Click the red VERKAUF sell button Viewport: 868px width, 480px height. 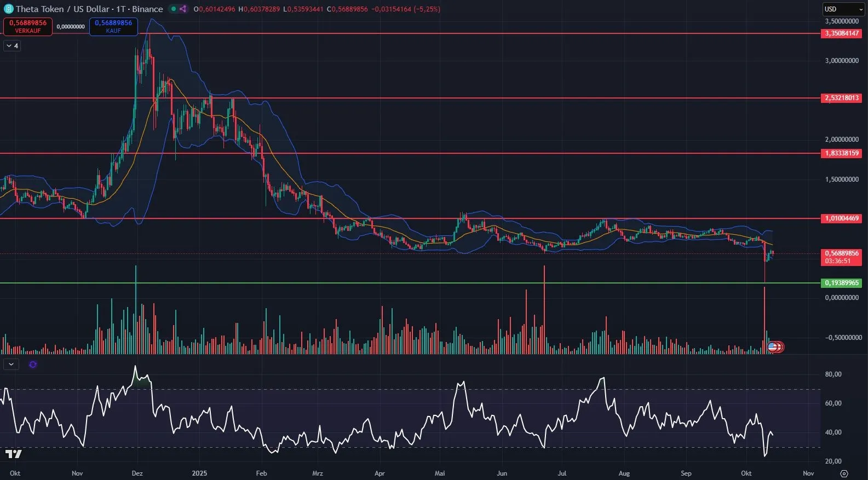coord(28,26)
